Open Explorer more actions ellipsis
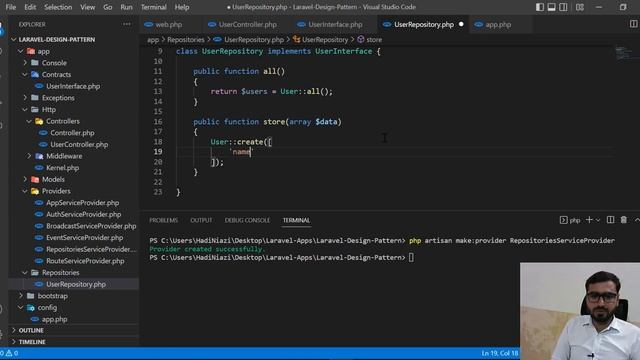The image size is (640, 360). point(127,24)
